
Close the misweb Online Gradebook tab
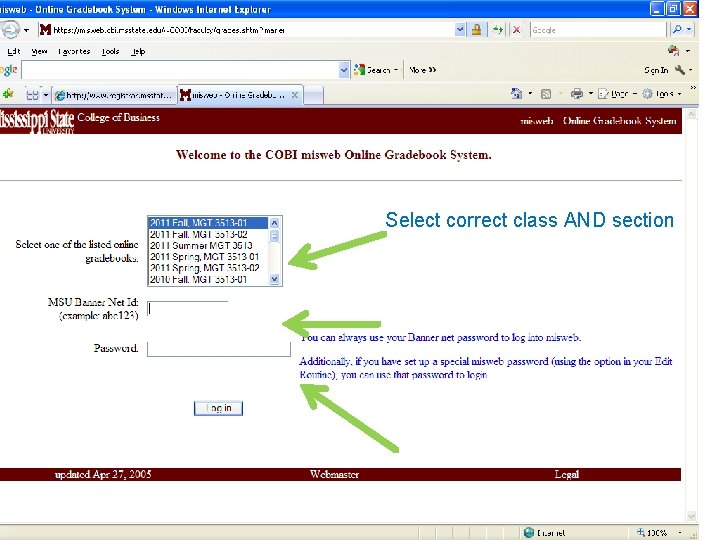295,95
